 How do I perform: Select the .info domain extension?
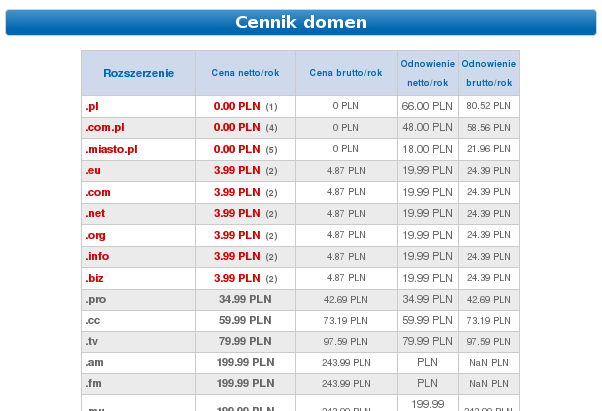pyautogui.click(x=97, y=256)
